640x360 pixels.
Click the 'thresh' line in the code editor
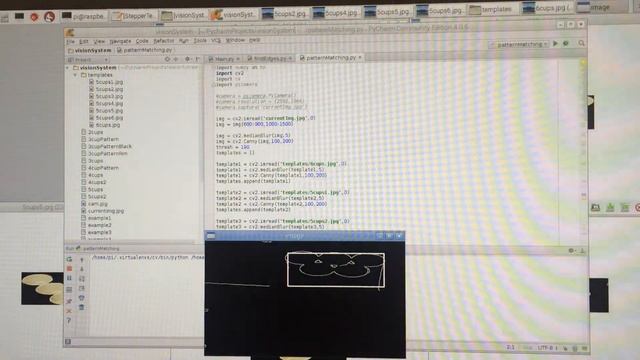[233, 147]
